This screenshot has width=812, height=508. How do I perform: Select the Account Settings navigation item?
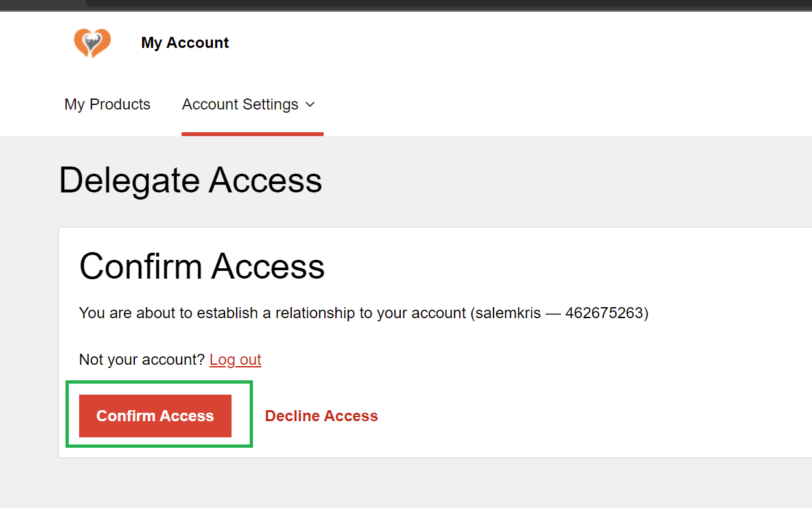[x=241, y=104]
